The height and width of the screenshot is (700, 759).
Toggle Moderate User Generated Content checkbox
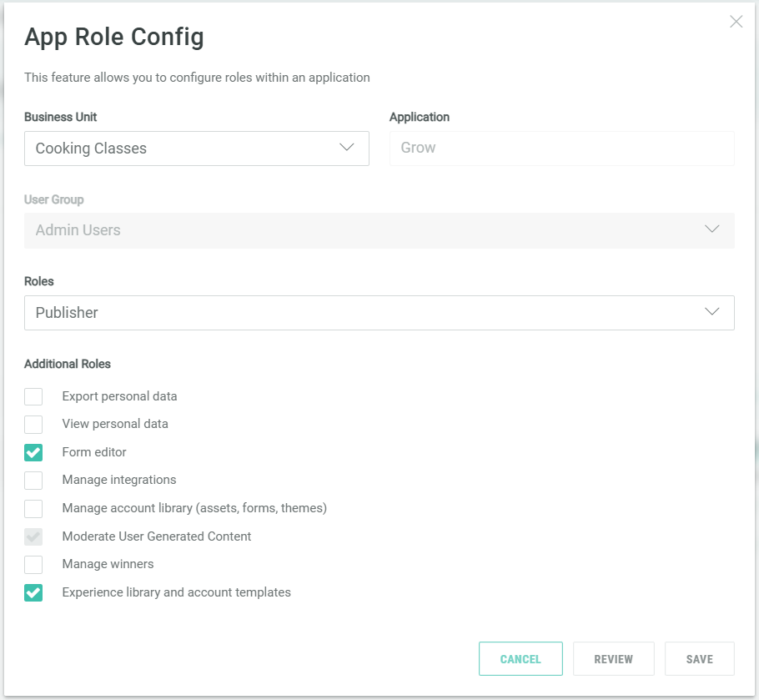[33, 536]
